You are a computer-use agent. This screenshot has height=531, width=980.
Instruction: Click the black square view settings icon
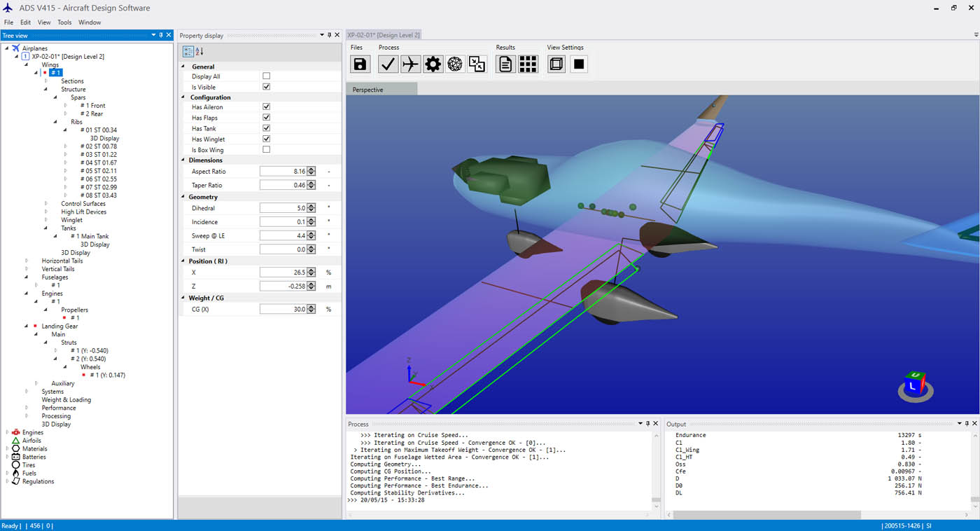(579, 64)
